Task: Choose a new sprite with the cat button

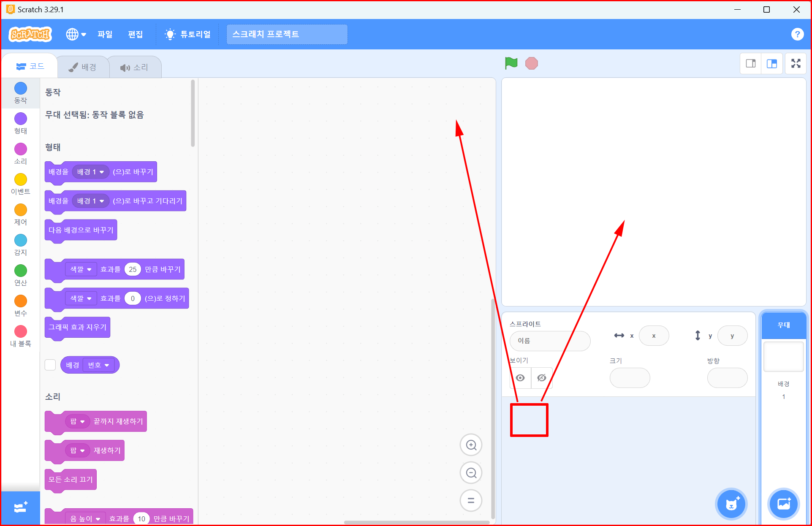Action: tap(731, 504)
